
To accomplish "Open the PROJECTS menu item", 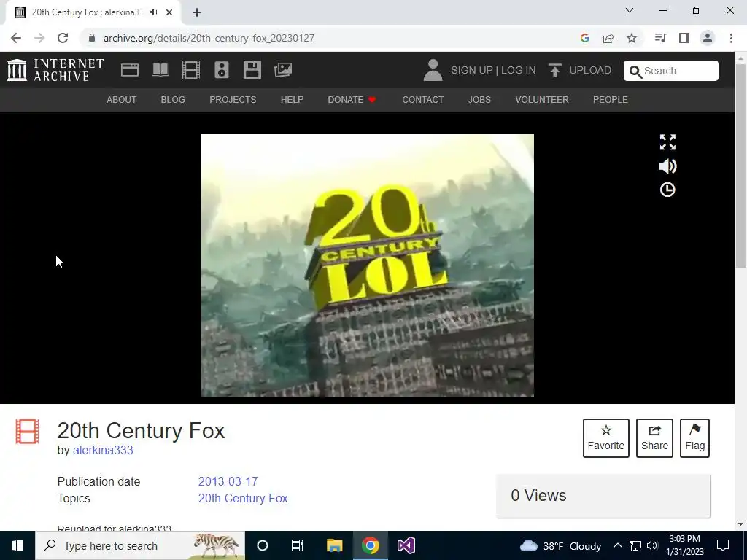I will (x=233, y=99).
